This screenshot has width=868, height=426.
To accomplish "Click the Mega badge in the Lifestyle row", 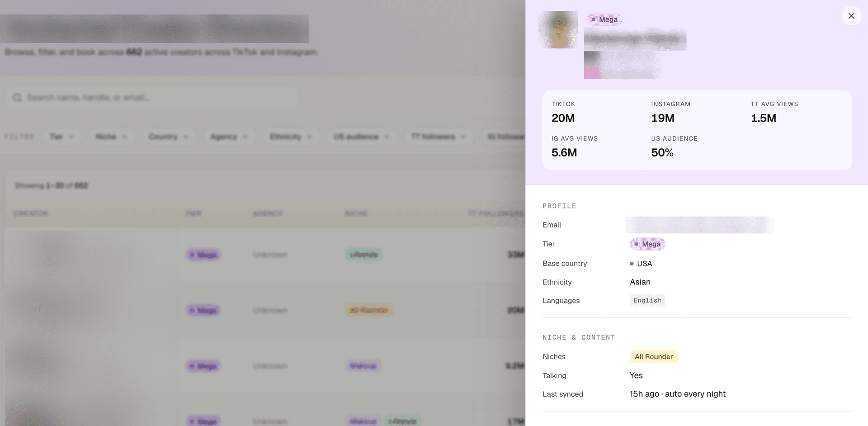I will click(203, 255).
